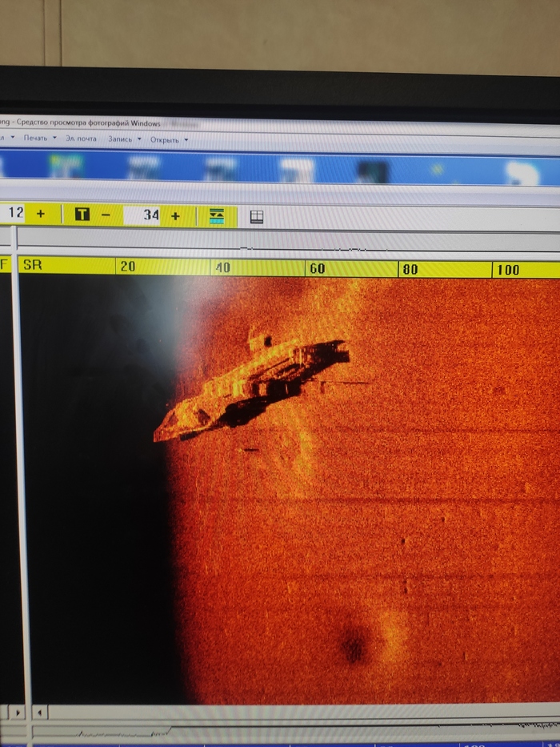The image size is (560, 747).
Task: Click the right-pointing arrow in left pane scrollbar
Action: point(18,711)
